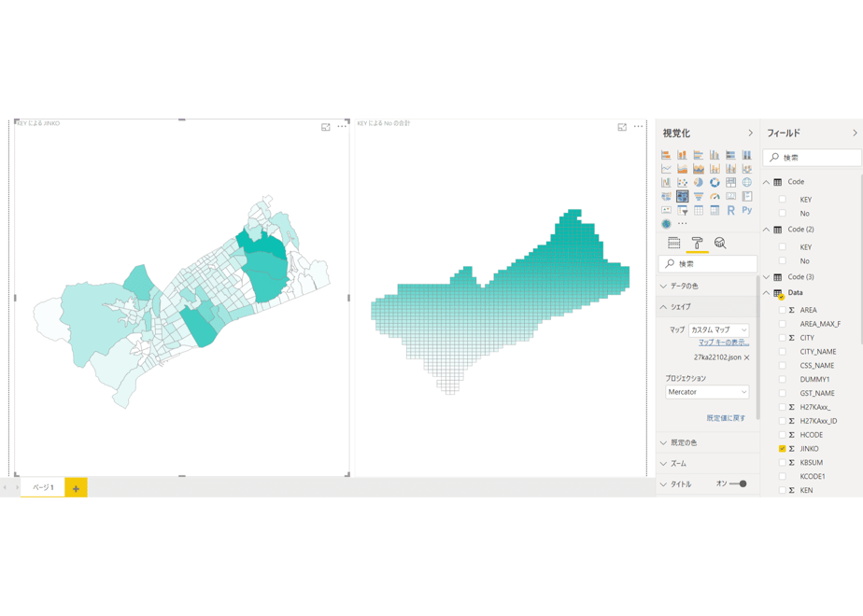Select the ribbon chart visual
Screen dimensions: 863x616
(747, 169)
